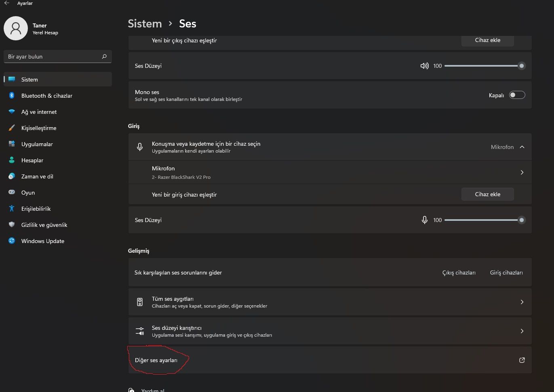The height and width of the screenshot is (392, 554).
Task: Mute microphone via input volume icon
Action: (424, 220)
